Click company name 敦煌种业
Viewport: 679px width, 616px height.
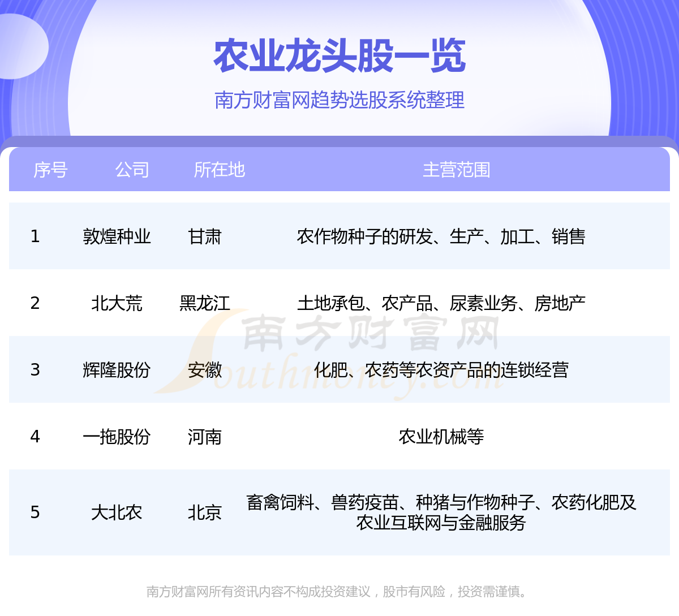(117, 236)
